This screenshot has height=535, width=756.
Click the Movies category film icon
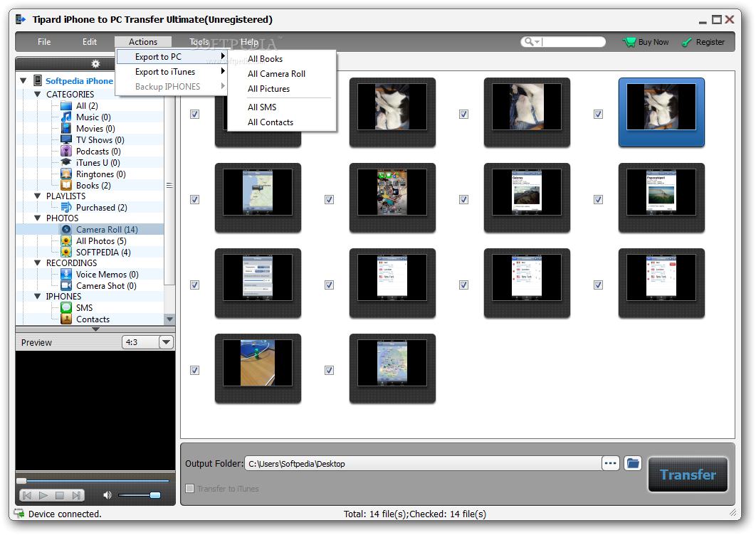pos(66,129)
